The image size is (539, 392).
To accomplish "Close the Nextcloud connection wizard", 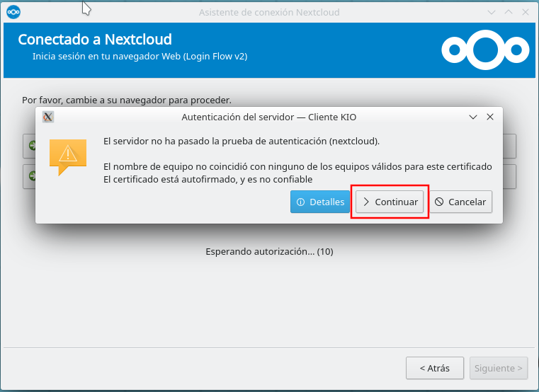I will (524, 12).
